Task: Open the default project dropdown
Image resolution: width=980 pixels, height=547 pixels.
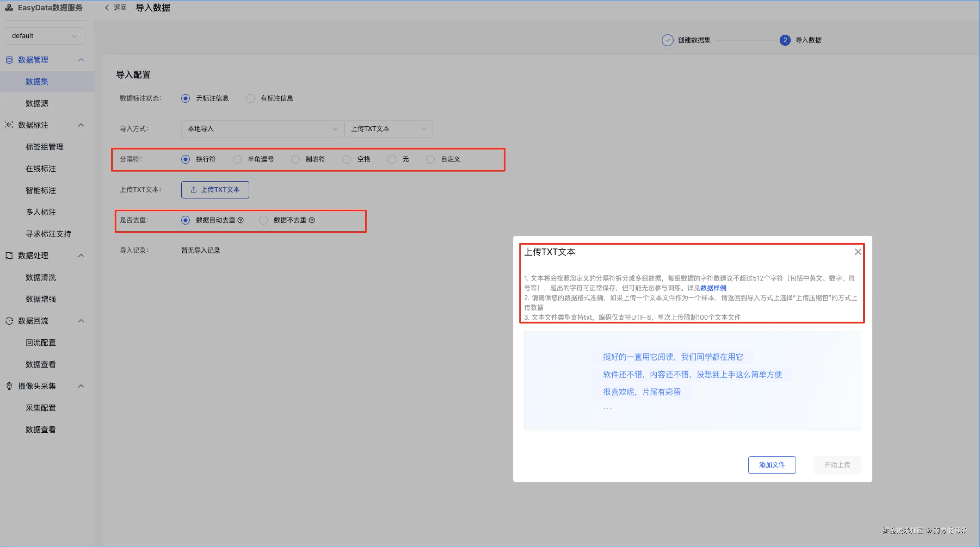Action: click(x=45, y=36)
